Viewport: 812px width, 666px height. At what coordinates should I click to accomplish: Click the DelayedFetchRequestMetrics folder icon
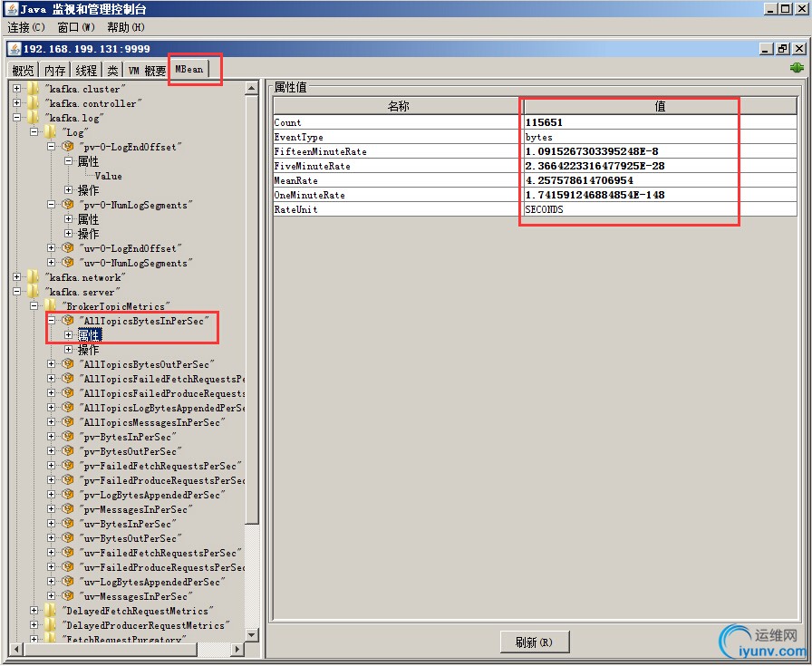tap(50, 611)
